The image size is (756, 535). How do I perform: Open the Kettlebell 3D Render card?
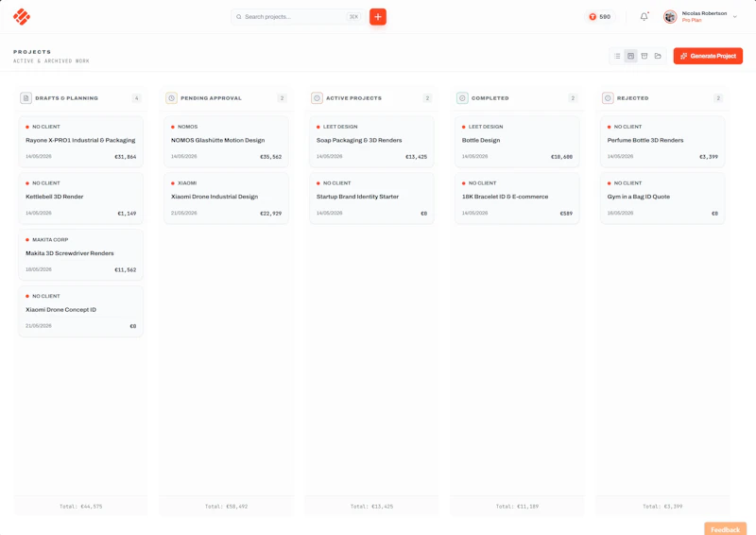click(81, 198)
